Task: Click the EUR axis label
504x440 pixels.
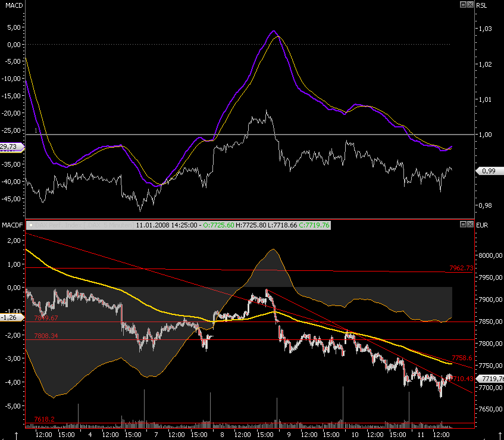Action: pyautogui.click(x=482, y=225)
